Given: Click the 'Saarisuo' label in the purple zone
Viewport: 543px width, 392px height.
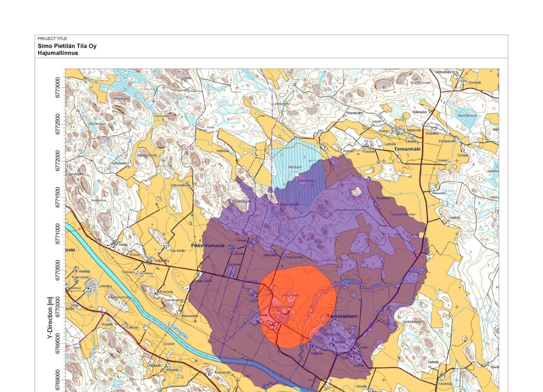Looking at the screenshot, I should point(383,198).
